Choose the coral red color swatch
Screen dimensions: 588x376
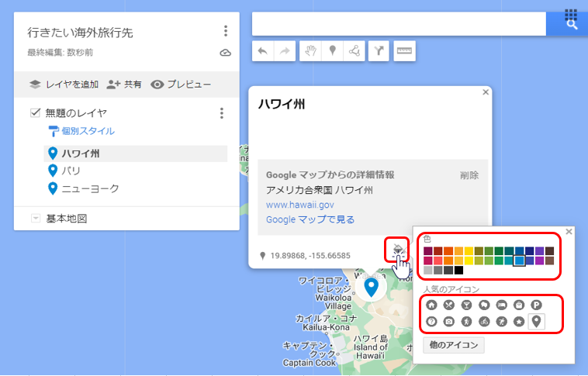coord(438,260)
